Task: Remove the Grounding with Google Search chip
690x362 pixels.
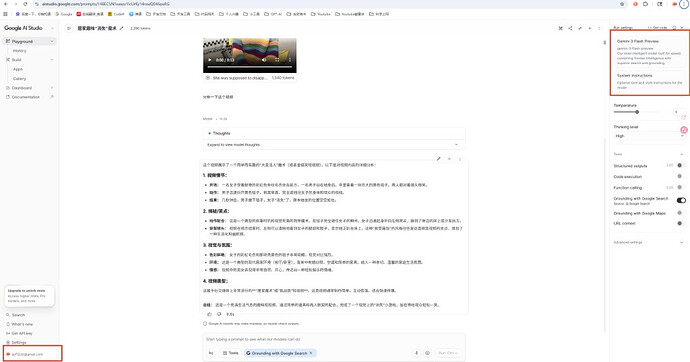Action: pos(311,353)
